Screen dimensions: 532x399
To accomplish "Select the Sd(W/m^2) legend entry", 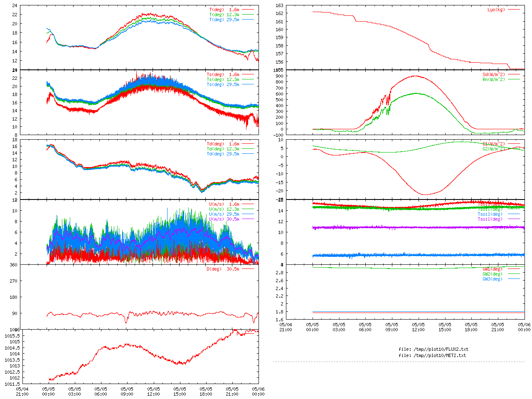I will (493, 74).
